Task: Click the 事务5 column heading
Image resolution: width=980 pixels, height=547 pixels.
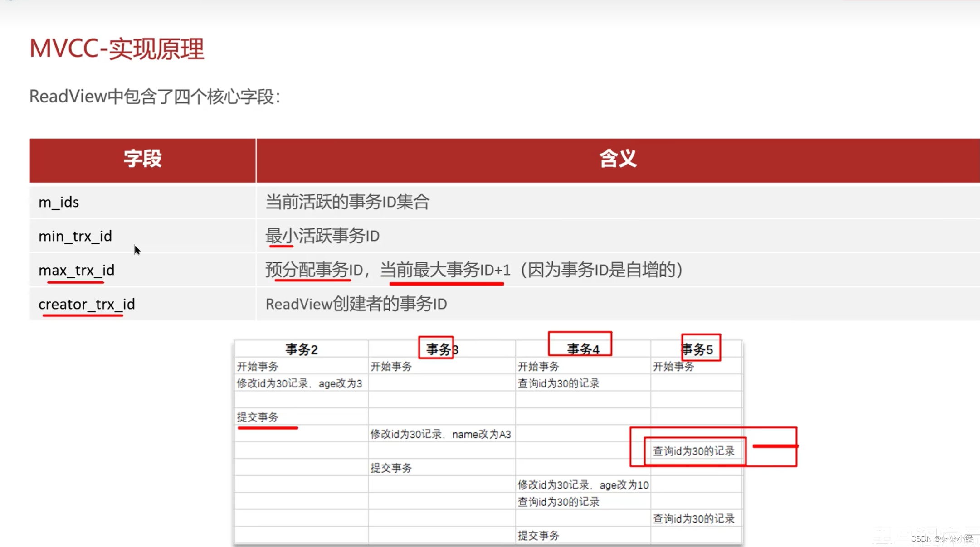Action: [x=697, y=349]
